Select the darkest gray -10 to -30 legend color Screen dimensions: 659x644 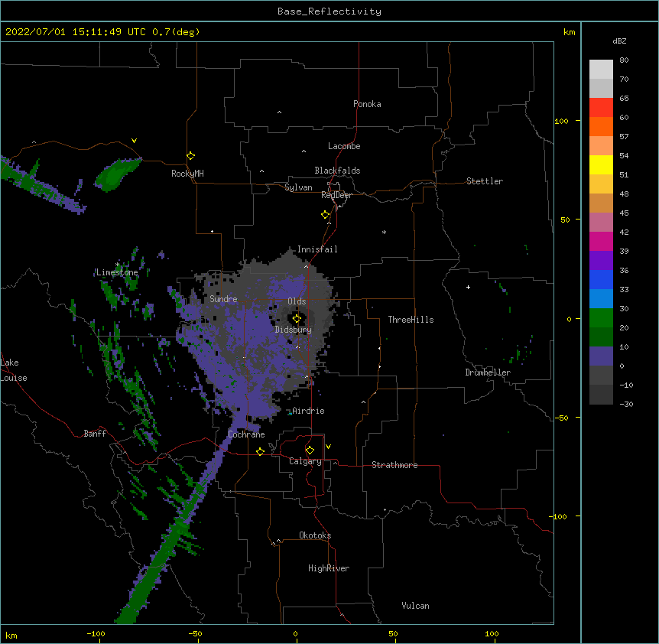601,395
